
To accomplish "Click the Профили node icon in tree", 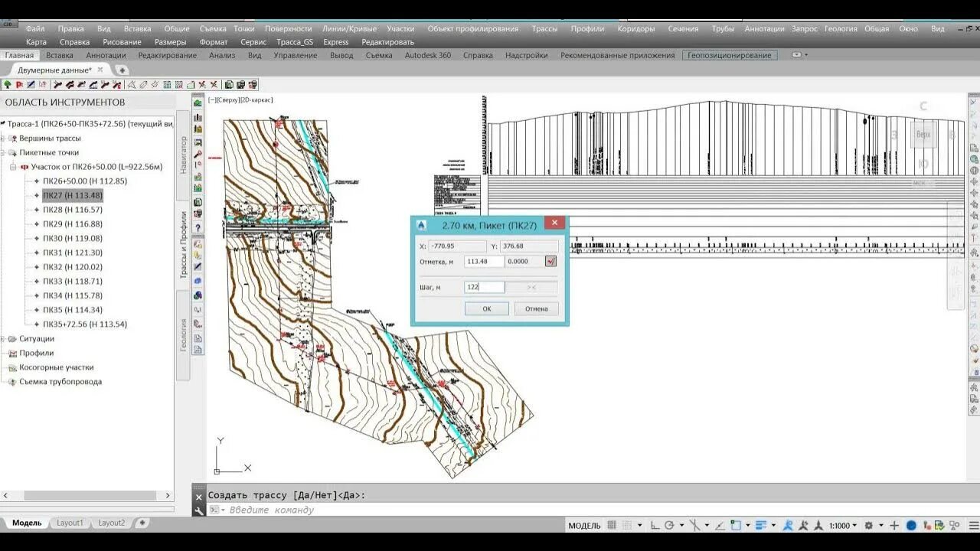I will tap(12, 353).
